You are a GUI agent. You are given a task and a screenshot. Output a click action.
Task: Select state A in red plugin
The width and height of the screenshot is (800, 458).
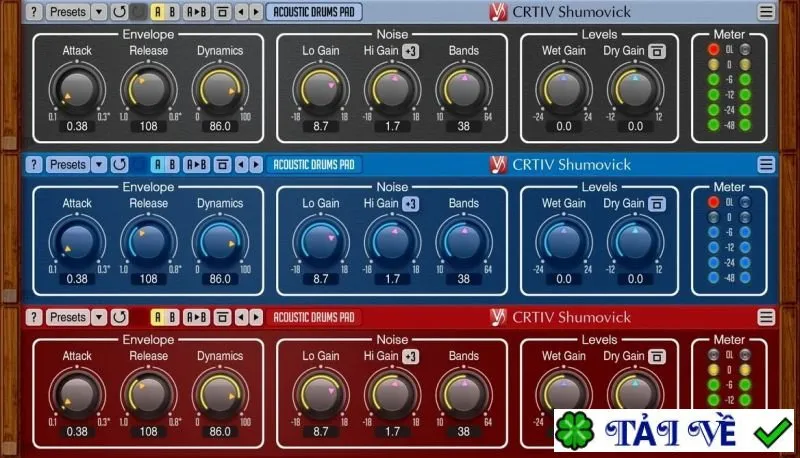click(x=158, y=317)
